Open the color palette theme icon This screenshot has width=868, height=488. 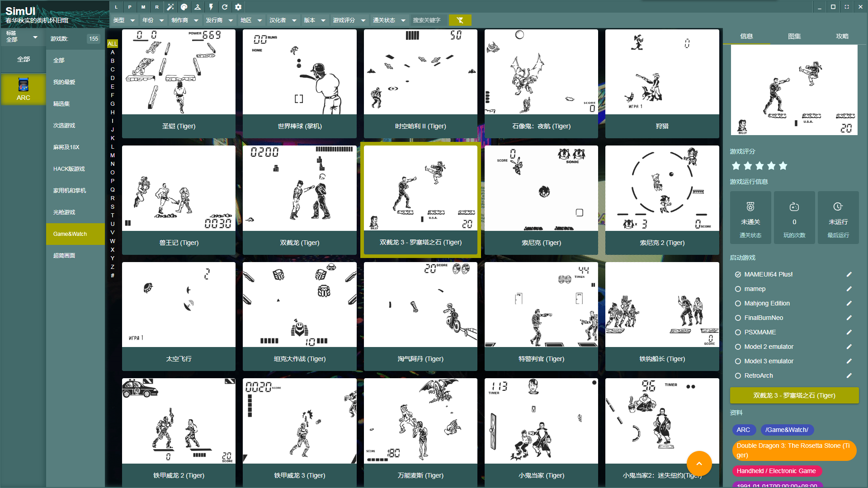click(x=184, y=7)
